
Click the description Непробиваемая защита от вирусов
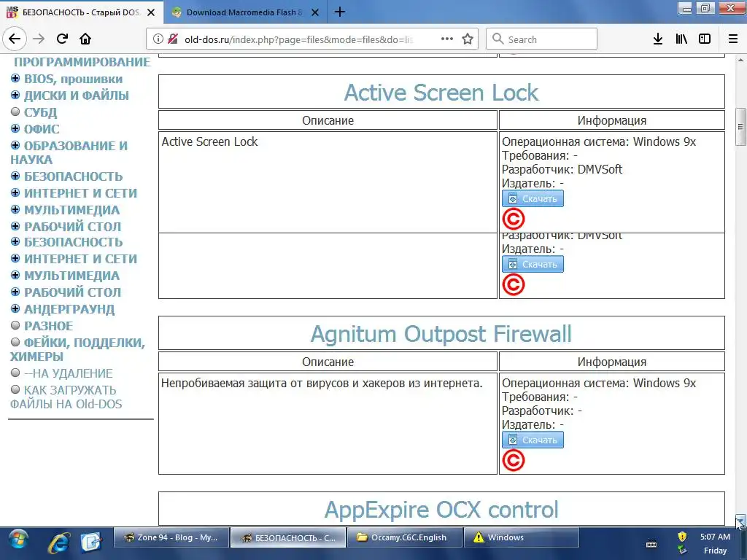[322, 383]
